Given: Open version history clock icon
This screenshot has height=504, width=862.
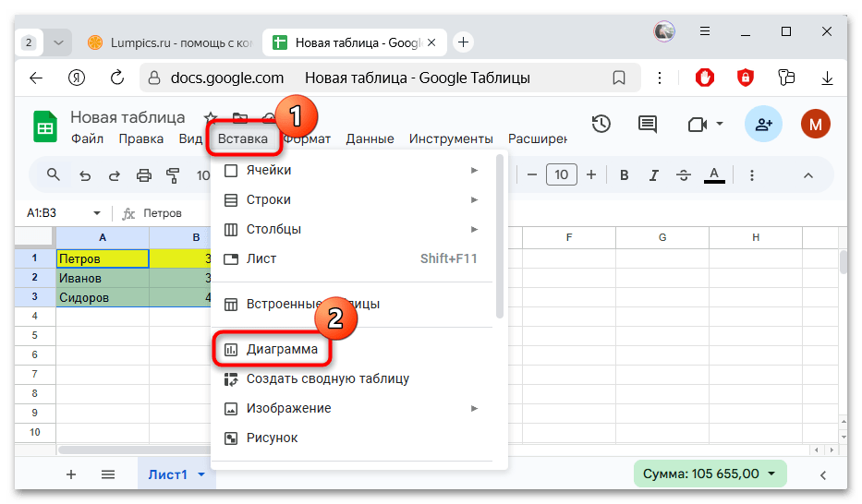Looking at the screenshot, I should (x=601, y=124).
